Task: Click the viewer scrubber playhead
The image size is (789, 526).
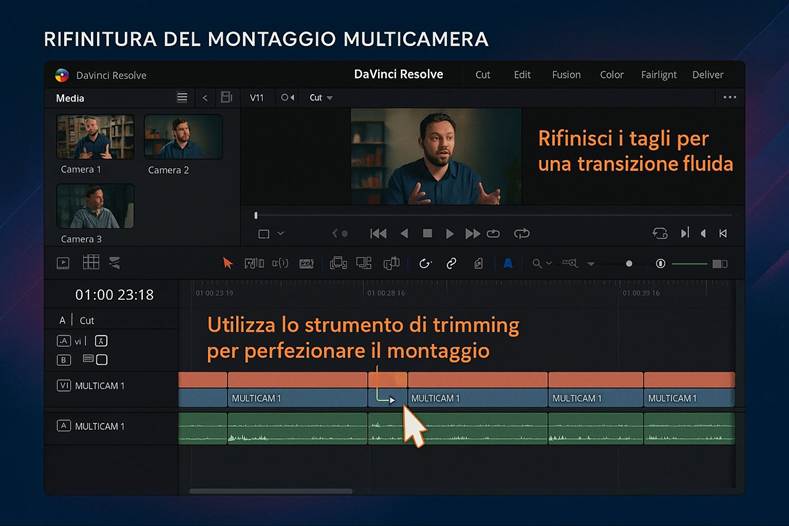Action: point(256,215)
